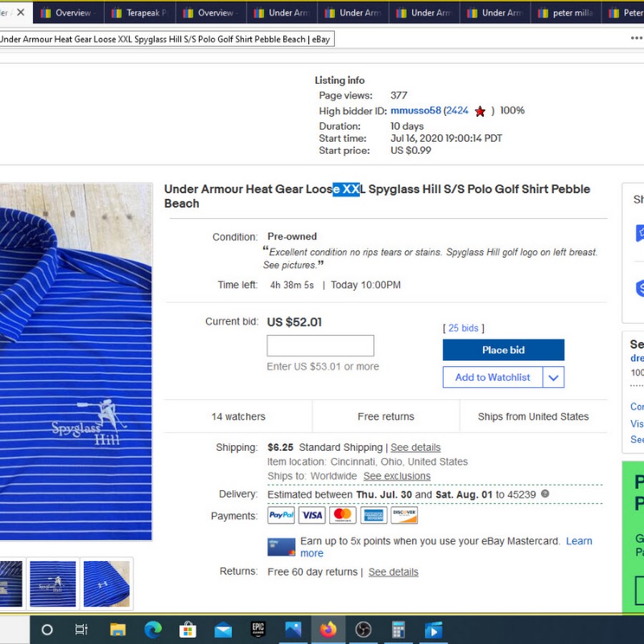Click the Discover payment icon
Image resolution: width=644 pixels, height=644 pixels.
404,515
